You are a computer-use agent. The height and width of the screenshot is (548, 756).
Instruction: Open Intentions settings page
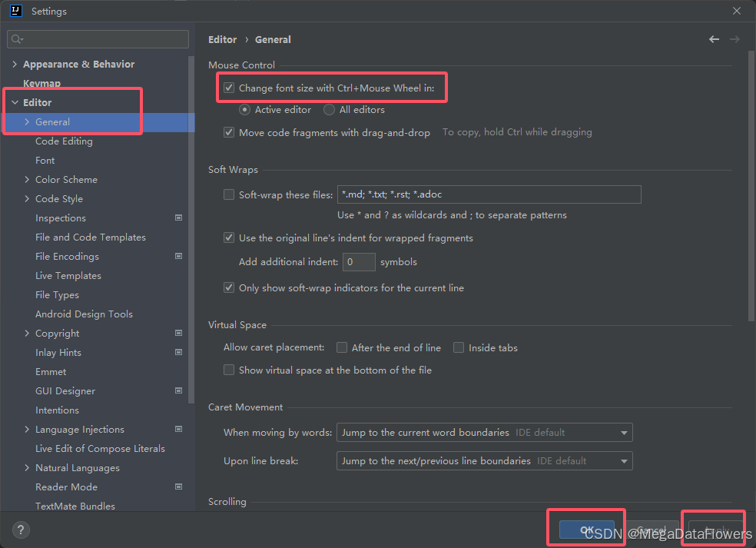tap(57, 410)
